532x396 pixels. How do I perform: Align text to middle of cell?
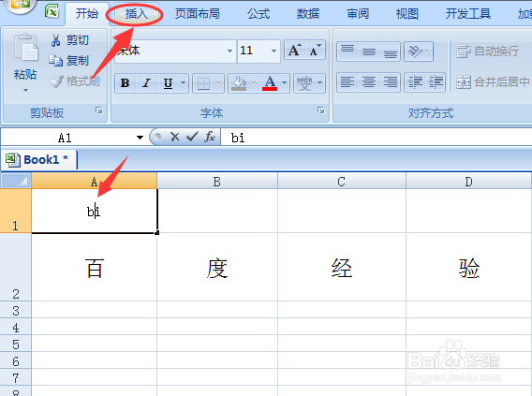pyautogui.click(x=368, y=51)
